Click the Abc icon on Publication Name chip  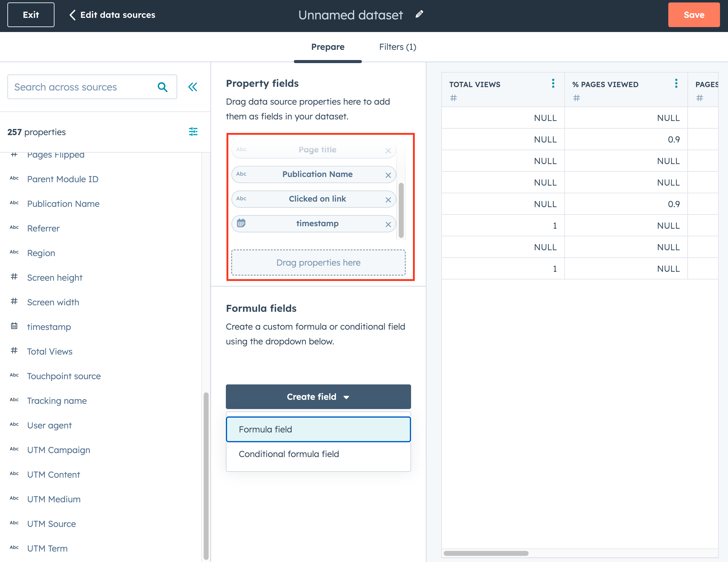(241, 174)
